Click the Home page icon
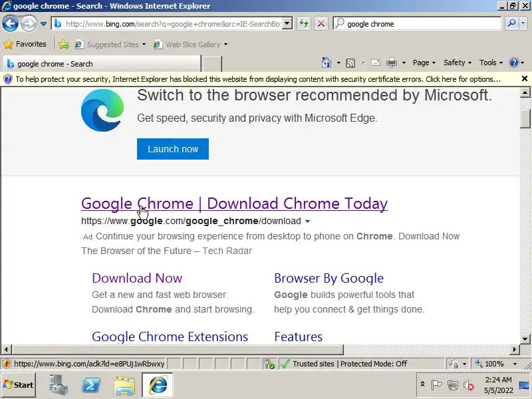 point(326,63)
